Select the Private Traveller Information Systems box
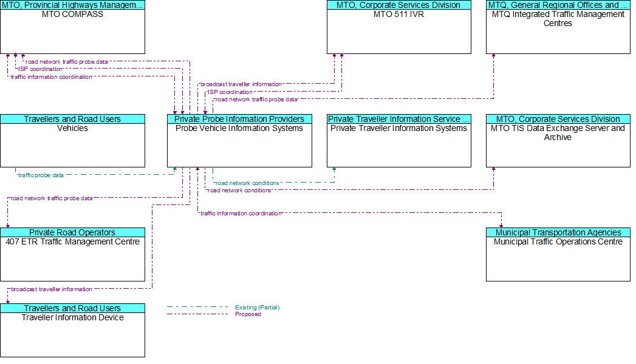This screenshot has height=364, width=636. click(399, 141)
